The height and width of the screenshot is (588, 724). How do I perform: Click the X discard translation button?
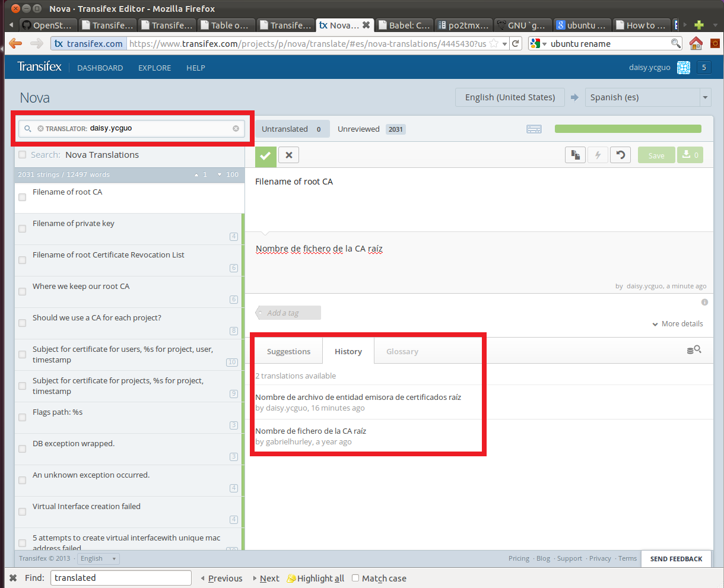[289, 155]
